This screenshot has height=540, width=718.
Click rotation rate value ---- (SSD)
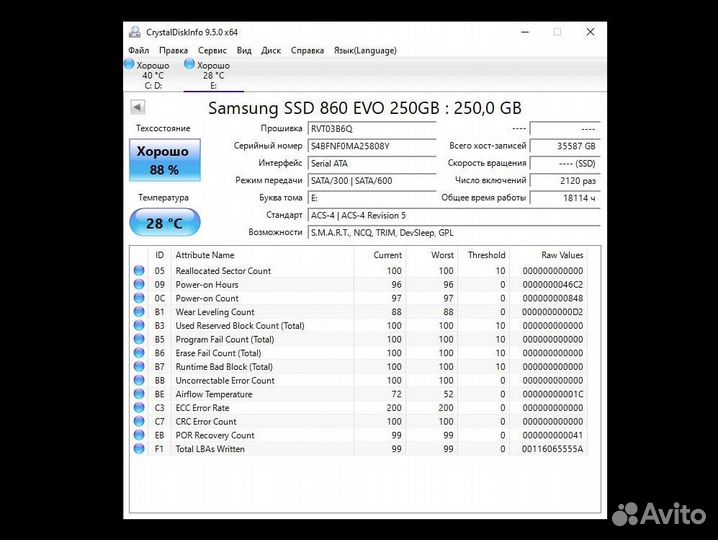(x=565, y=164)
